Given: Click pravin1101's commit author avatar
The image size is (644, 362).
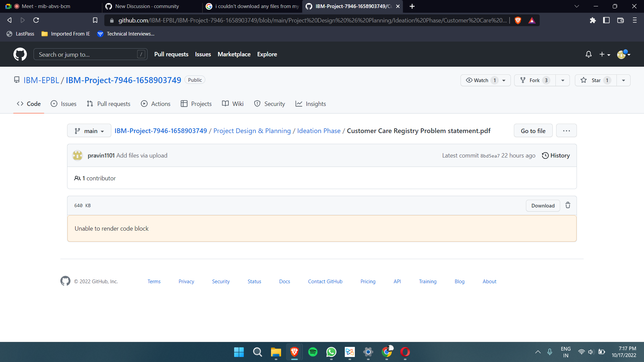Looking at the screenshot, I should pyautogui.click(x=77, y=156).
